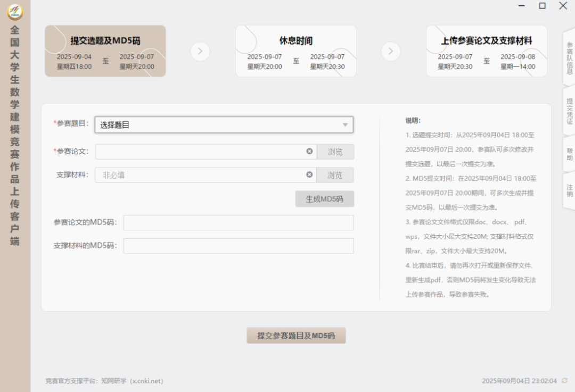Open the 参赛队信息 side tab

[569, 58]
